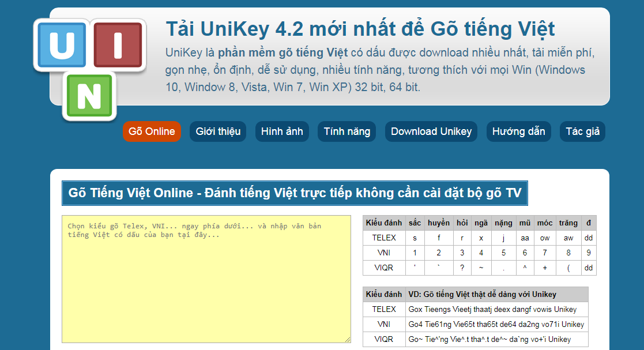The width and height of the screenshot is (644, 350).
Task: Click the 'huyền' column header
Action: click(439, 223)
